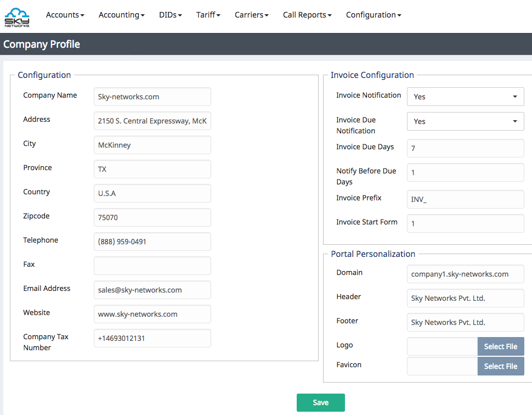Open the Invoice Due Notification dropdown

[466, 121]
